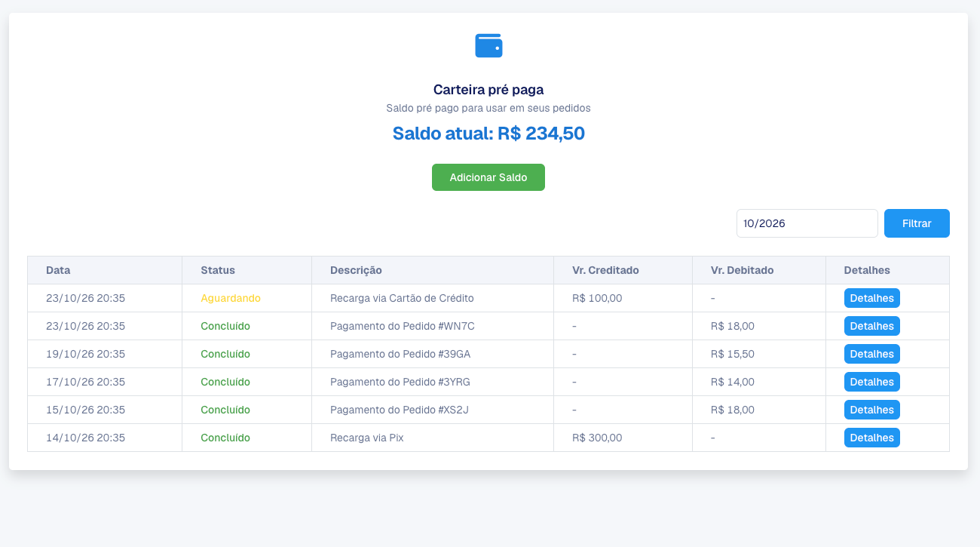
Task: Click the blue wallet icon
Action: 488,45
